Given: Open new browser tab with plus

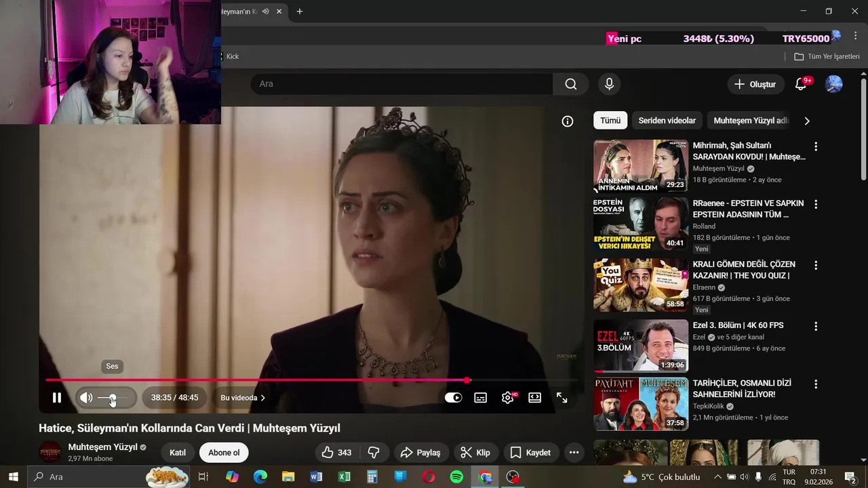Looking at the screenshot, I should [299, 11].
